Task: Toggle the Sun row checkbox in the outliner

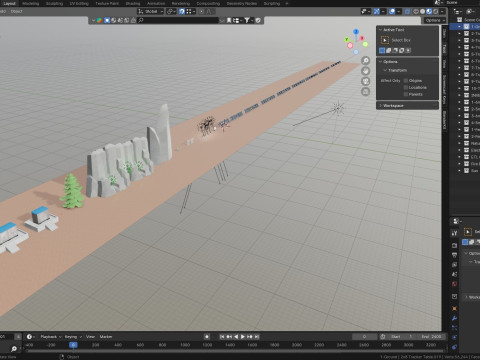Action: click(467, 171)
